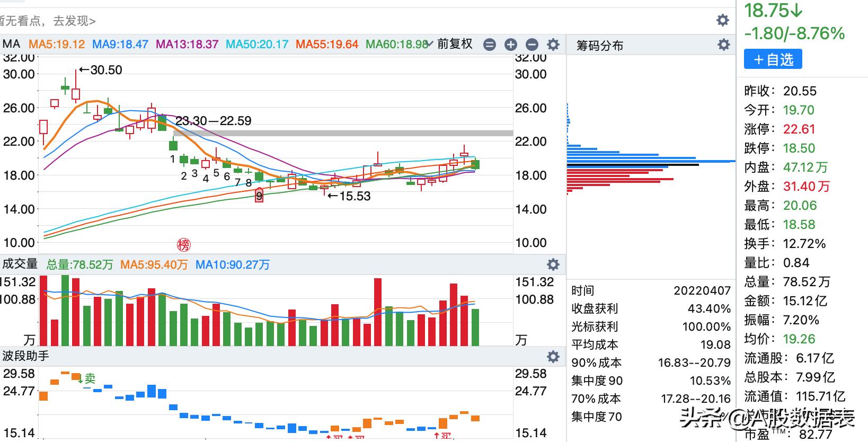
Task: Click 平均成本 value 19.08
Action: click(x=715, y=344)
